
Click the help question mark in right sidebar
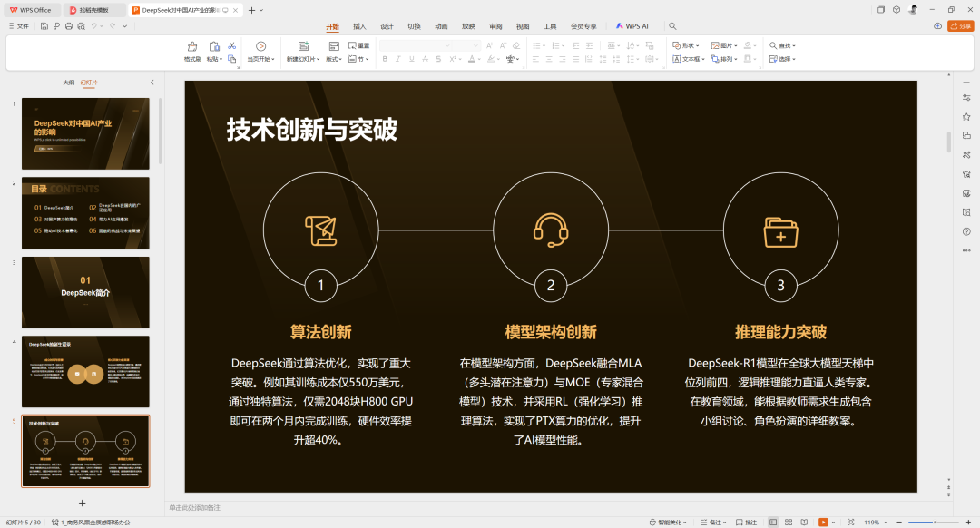coord(966,231)
